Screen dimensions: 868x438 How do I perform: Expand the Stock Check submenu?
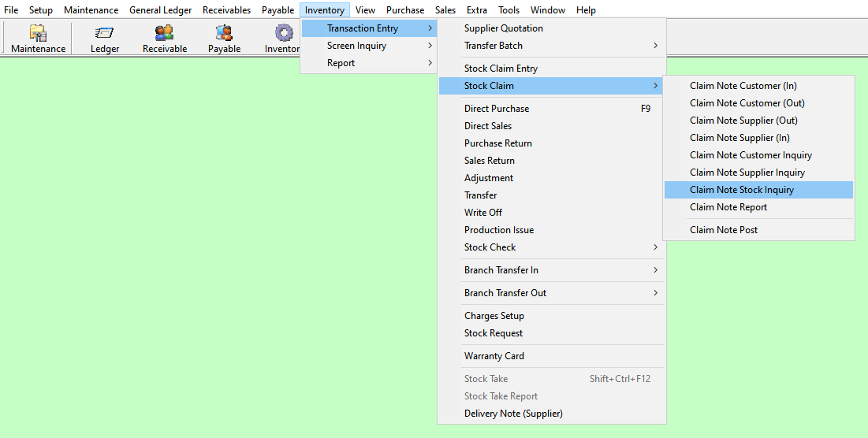552,247
